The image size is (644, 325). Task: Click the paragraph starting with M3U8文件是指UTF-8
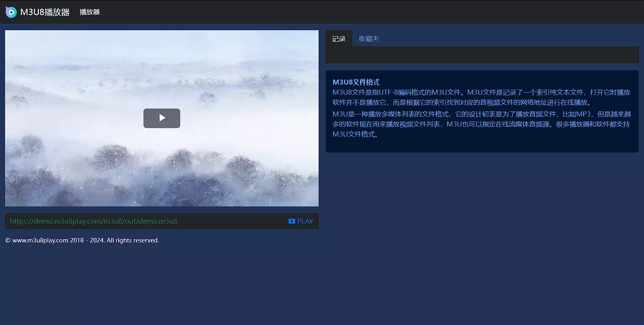point(481,97)
